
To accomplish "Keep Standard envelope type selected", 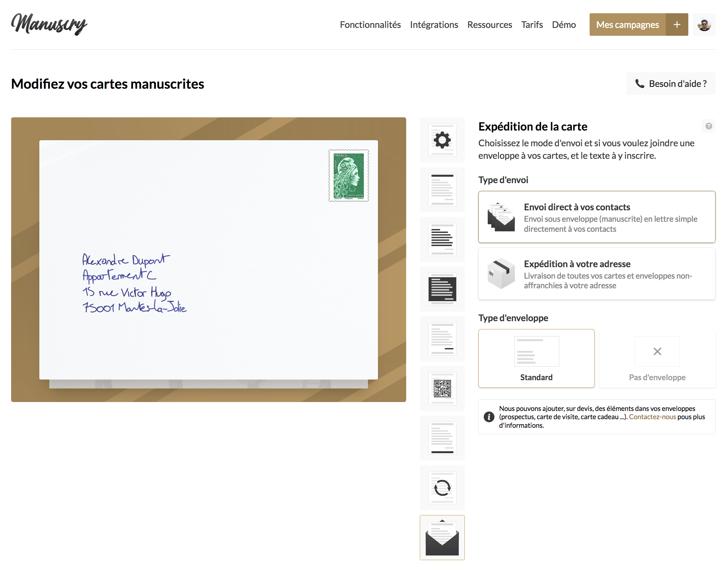I will (x=536, y=358).
